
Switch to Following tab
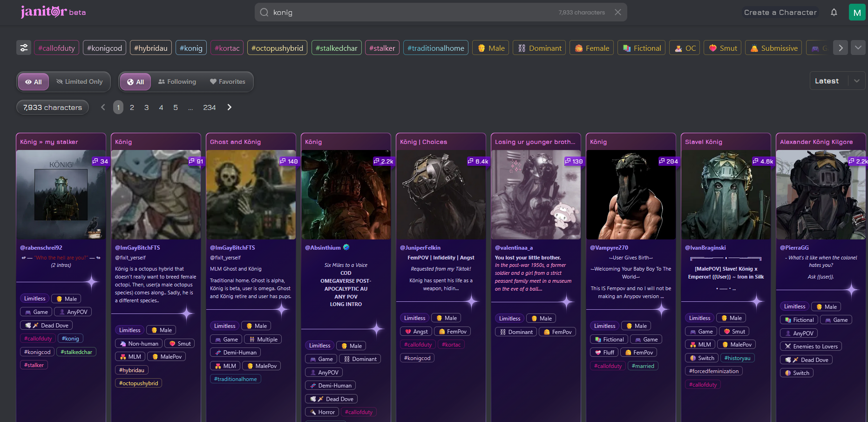tap(177, 82)
